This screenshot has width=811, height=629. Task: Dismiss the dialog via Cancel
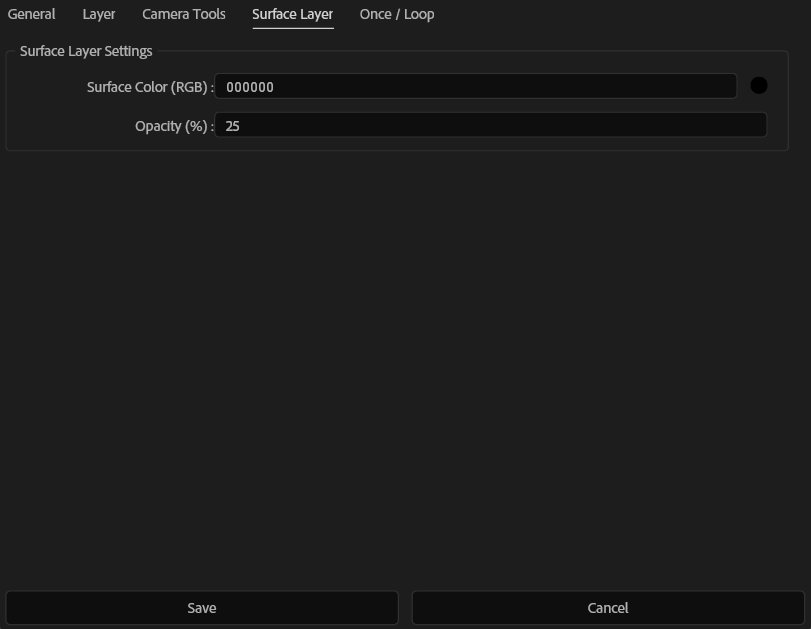pos(608,607)
